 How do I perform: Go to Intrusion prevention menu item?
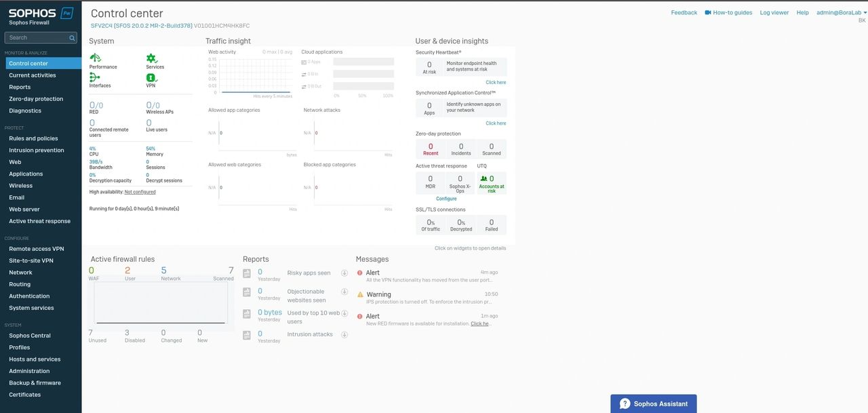pyautogui.click(x=37, y=151)
